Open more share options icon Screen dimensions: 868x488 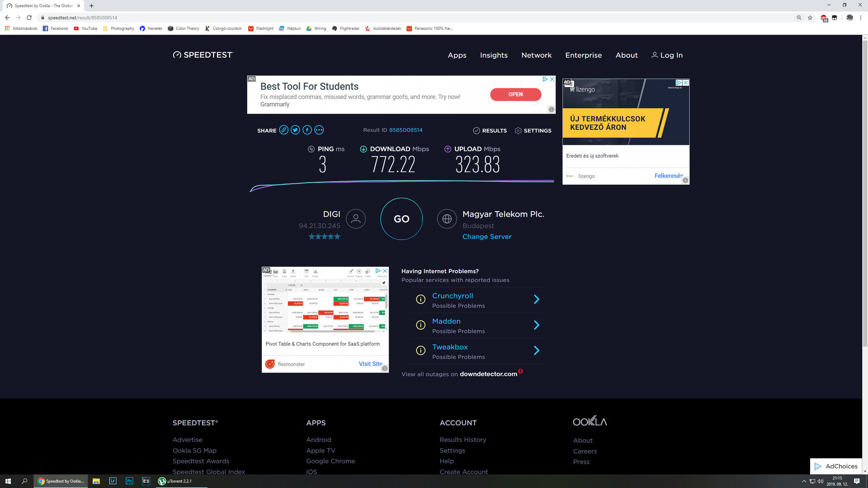[x=319, y=130]
